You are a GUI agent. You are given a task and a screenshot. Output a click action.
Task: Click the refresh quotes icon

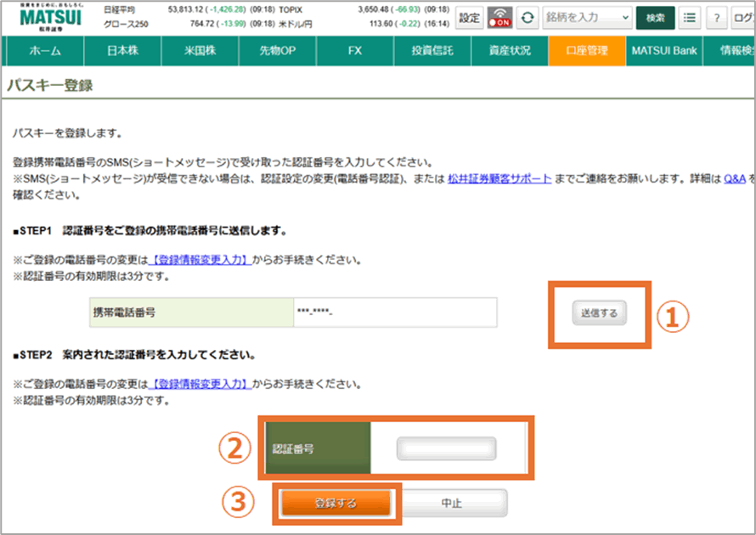coord(528,18)
